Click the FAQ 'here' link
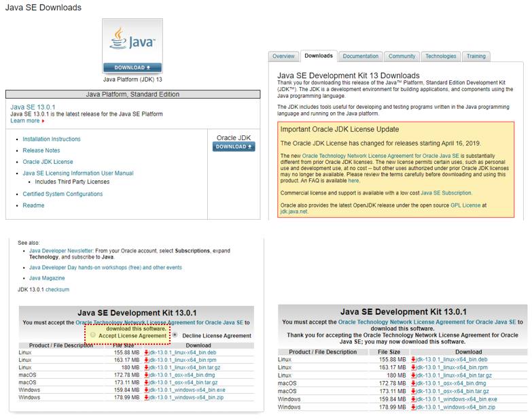 click(353, 181)
